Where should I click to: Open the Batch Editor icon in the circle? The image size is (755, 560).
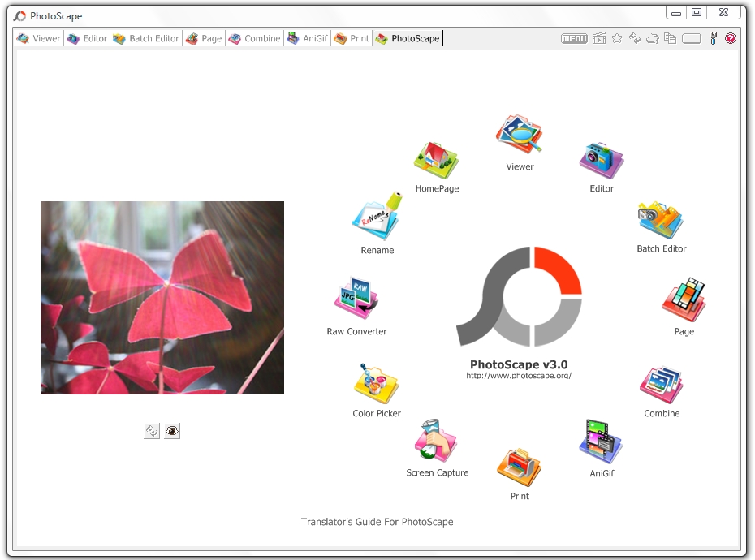click(x=661, y=221)
